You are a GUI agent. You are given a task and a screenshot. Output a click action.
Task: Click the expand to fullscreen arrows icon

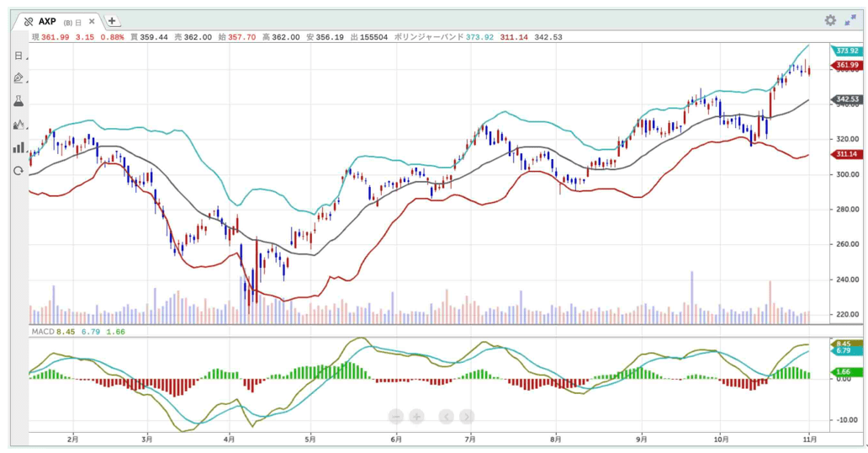[x=850, y=20]
